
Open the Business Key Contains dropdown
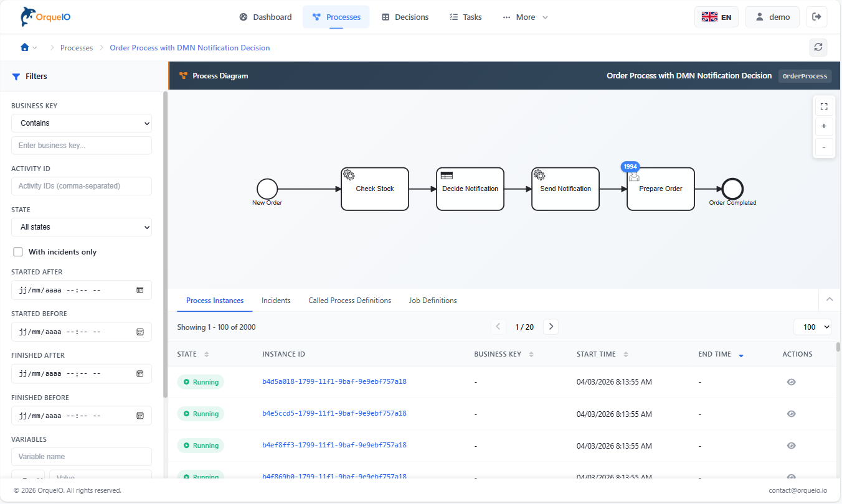click(x=82, y=123)
